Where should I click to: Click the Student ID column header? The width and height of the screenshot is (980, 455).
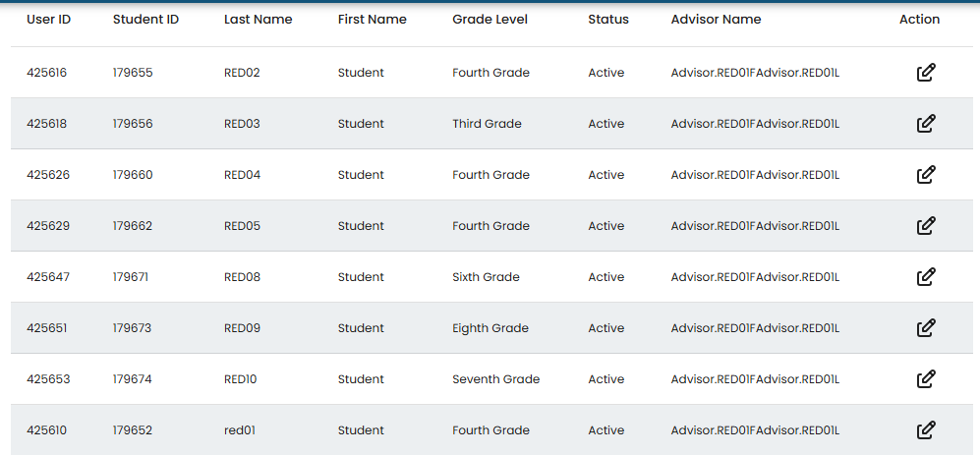pos(145,20)
